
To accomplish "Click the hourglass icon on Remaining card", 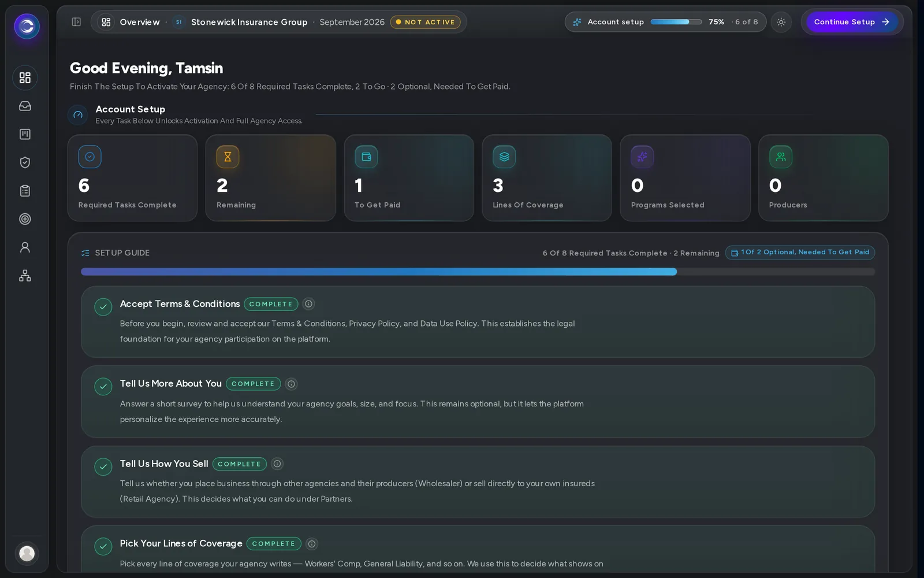I will [228, 157].
